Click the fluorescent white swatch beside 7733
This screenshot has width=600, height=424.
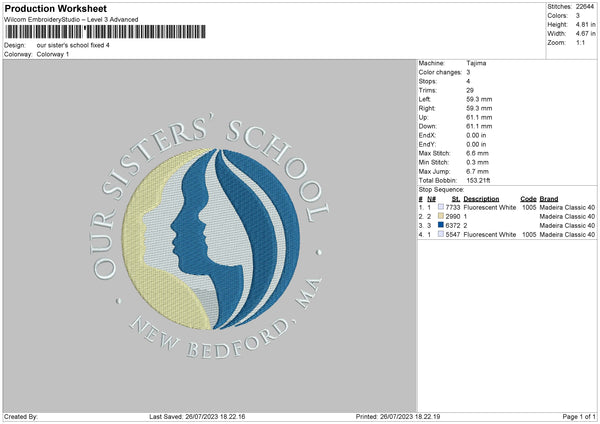441,207
